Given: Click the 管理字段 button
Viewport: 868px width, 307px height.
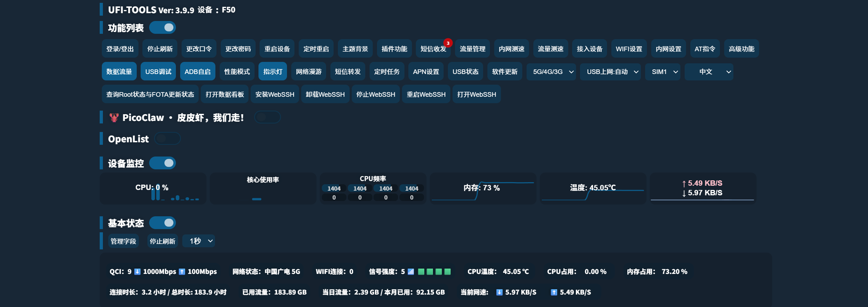Looking at the screenshot, I should click(123, 241).
